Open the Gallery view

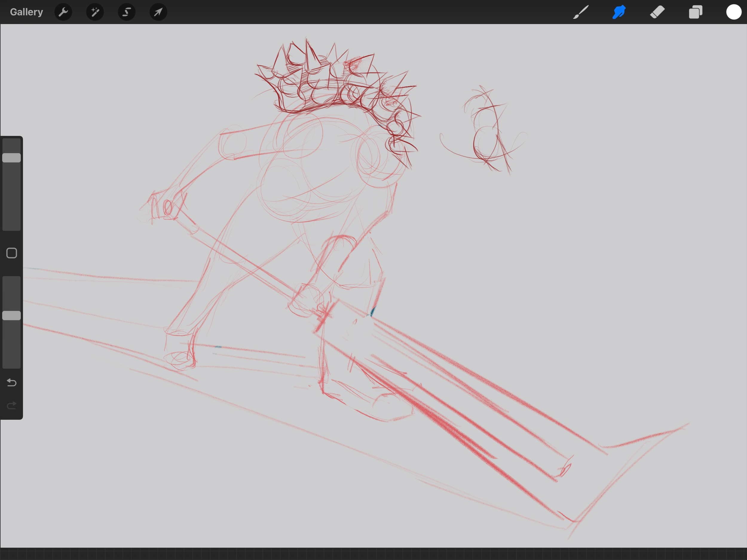point(26,12)
